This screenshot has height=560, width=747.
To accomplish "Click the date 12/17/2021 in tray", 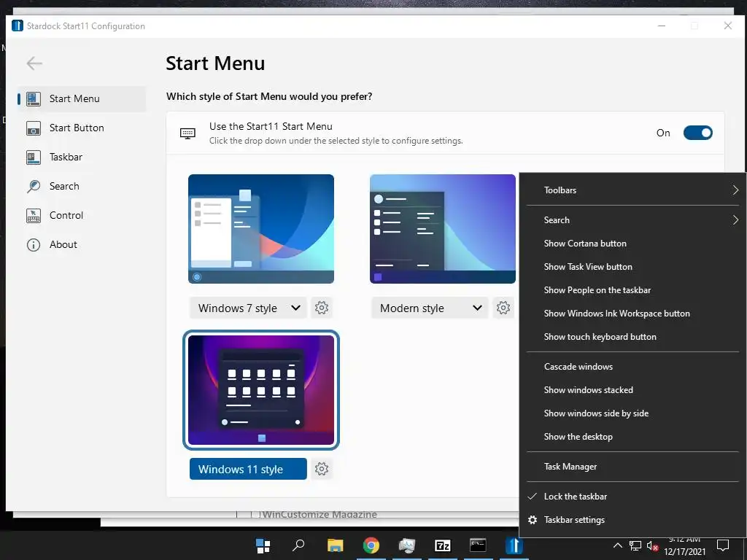I will (x=684, y=551).
